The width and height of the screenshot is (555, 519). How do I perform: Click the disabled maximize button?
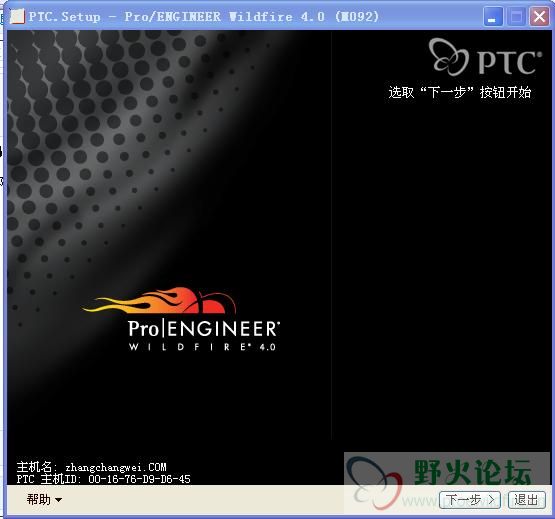[x=516, y=16]
